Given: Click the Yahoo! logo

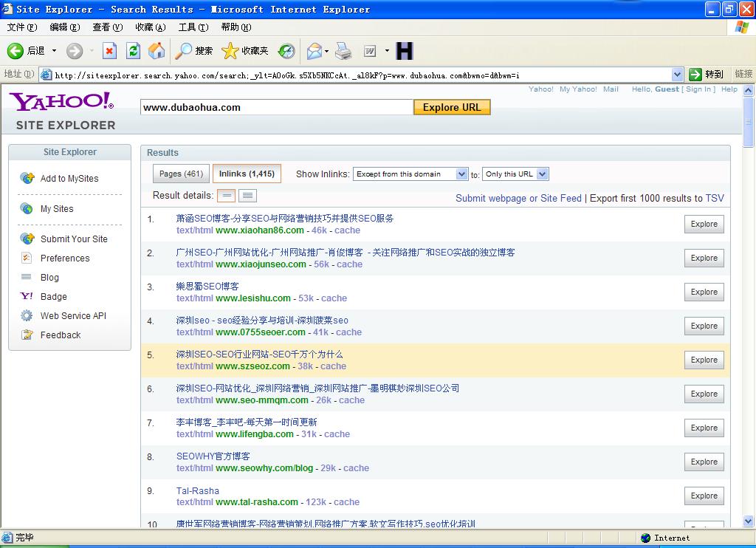Looking at the screenshot, I should 62,101.
